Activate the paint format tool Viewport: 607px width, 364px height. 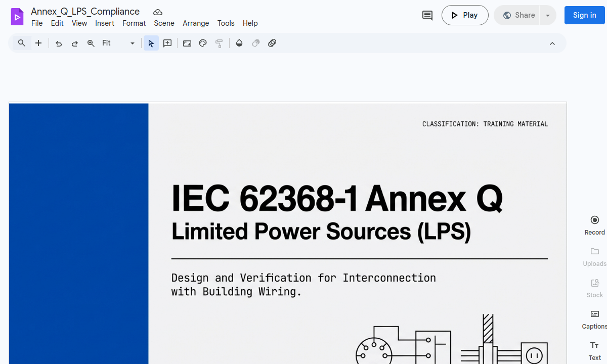click(x=219, y=43)
